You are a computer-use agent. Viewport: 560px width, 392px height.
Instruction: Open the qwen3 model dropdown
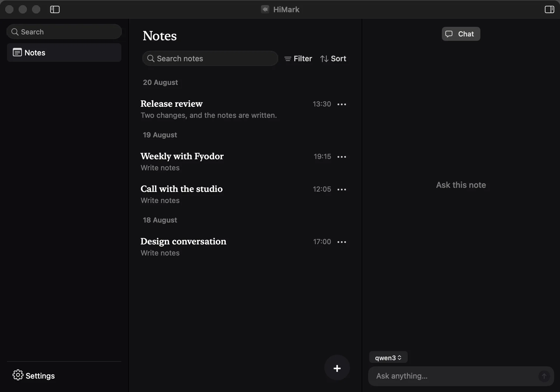pyautogui.click(x=388, y=358)
